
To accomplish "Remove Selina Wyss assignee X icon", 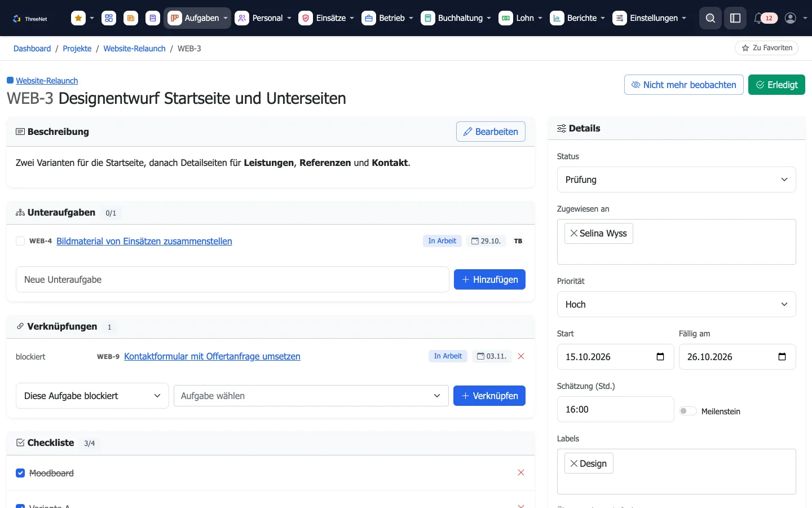I will (x=574, y=233).
